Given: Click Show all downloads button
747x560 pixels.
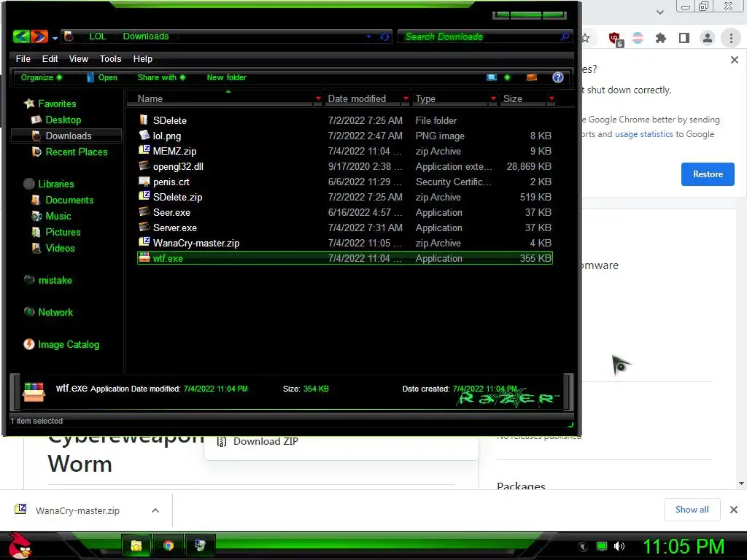Looking at the screenshot, I should pos(692,510).
